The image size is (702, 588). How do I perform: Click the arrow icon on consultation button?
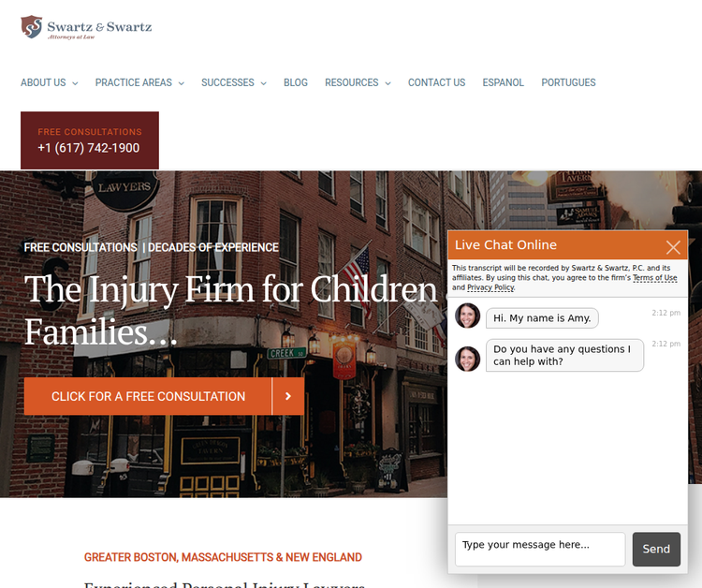(x=288, y=396)
